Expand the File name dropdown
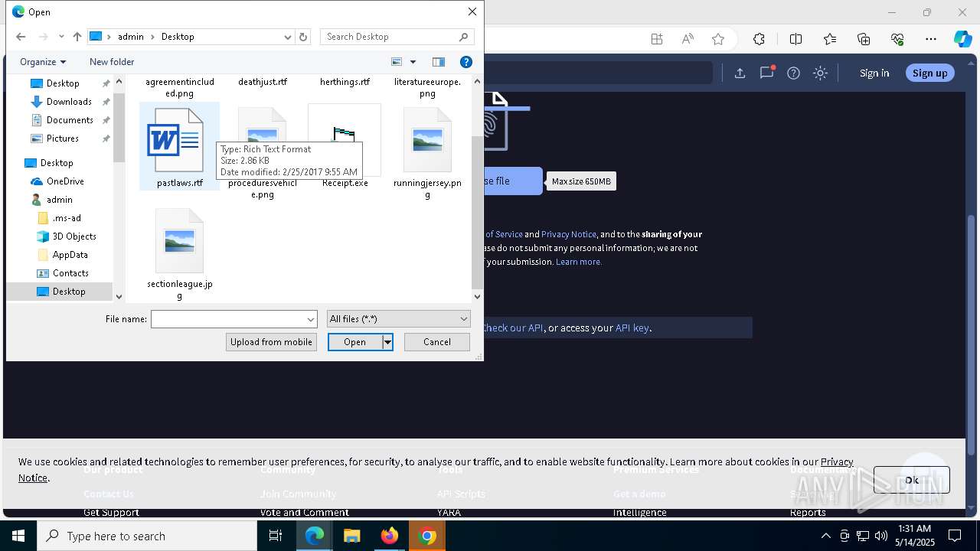980x551 pixels. pyautogui.click(x=311, y=319)
